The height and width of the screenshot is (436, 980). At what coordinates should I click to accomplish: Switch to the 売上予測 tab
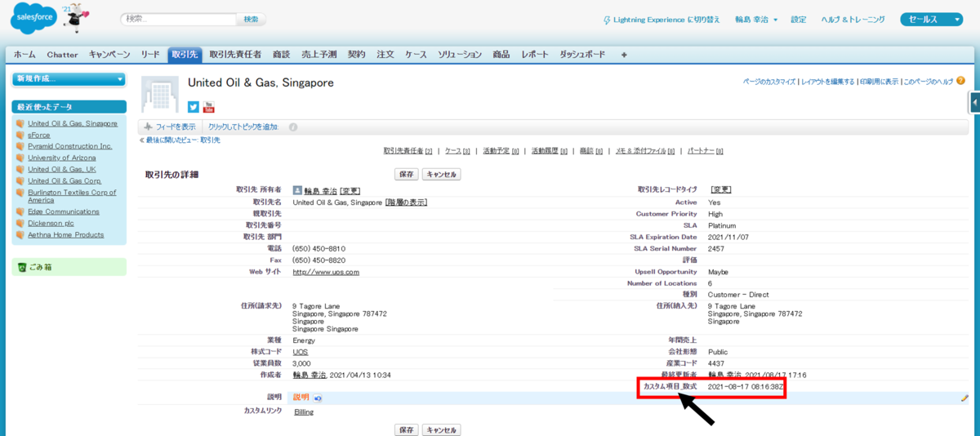coord(318,55)
